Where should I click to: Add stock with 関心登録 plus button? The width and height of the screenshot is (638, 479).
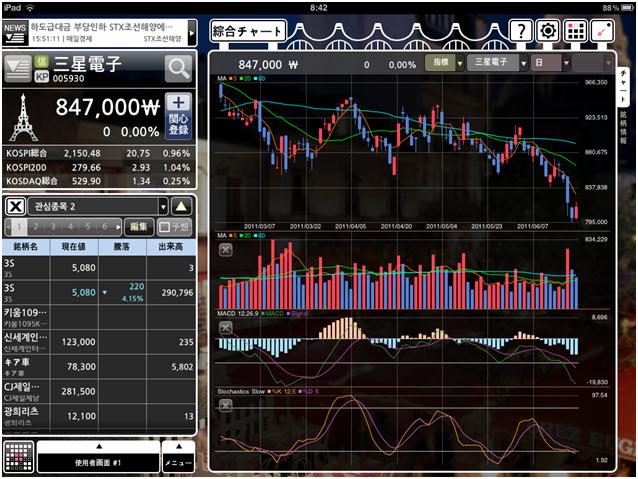(x=179, y=116)
